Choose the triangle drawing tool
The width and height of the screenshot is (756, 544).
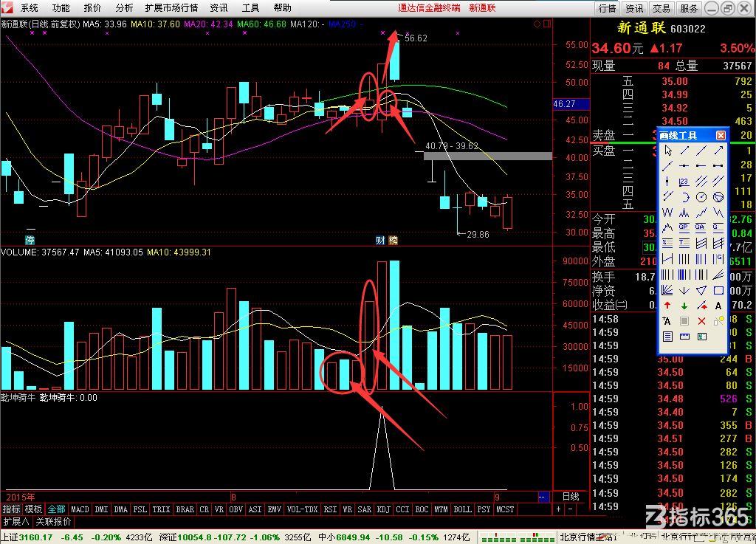point(701,291)
